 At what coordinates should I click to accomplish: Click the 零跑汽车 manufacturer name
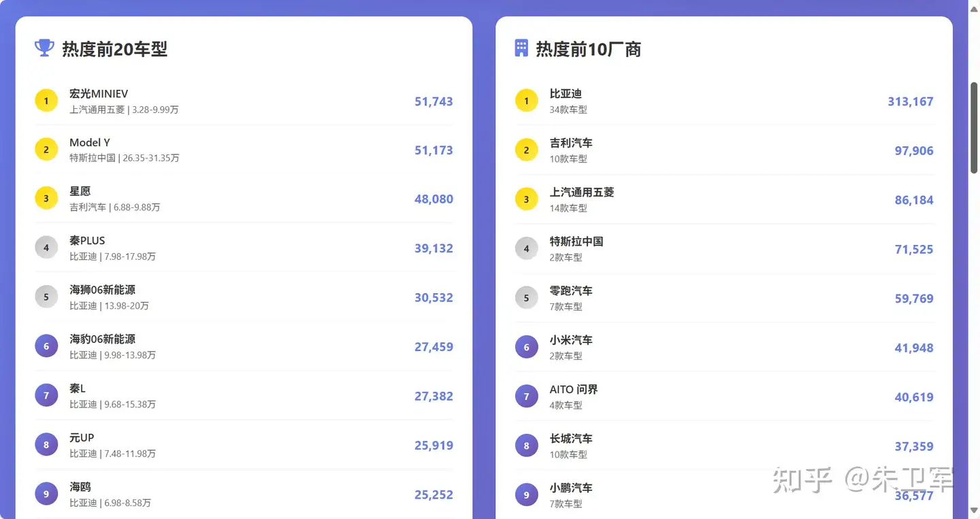pyautogui.click(x=571, y=290)
